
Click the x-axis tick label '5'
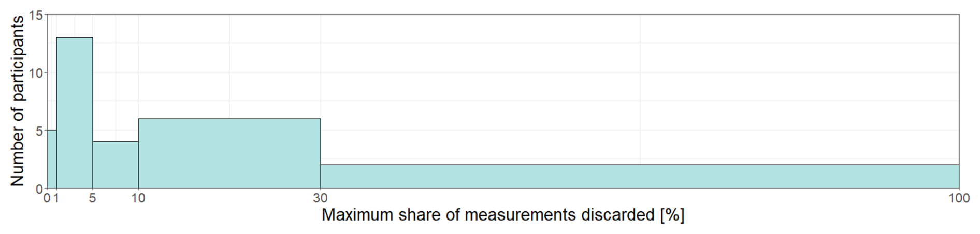[x=93, y=198]
